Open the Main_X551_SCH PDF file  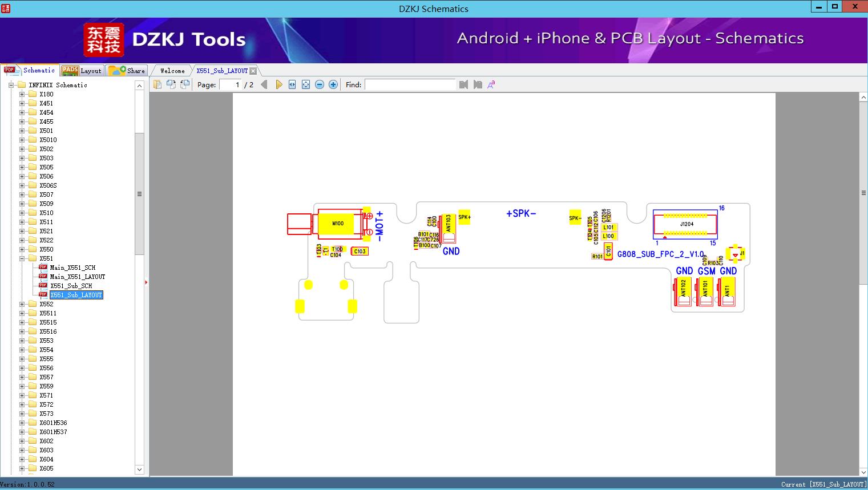click(x=72, y=268)
